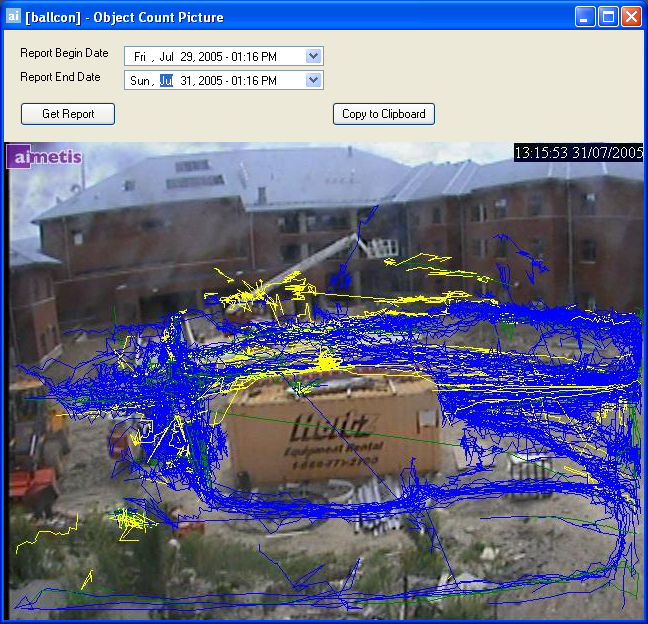Click the orange equipment rental container in picture

tap(332, 431)
